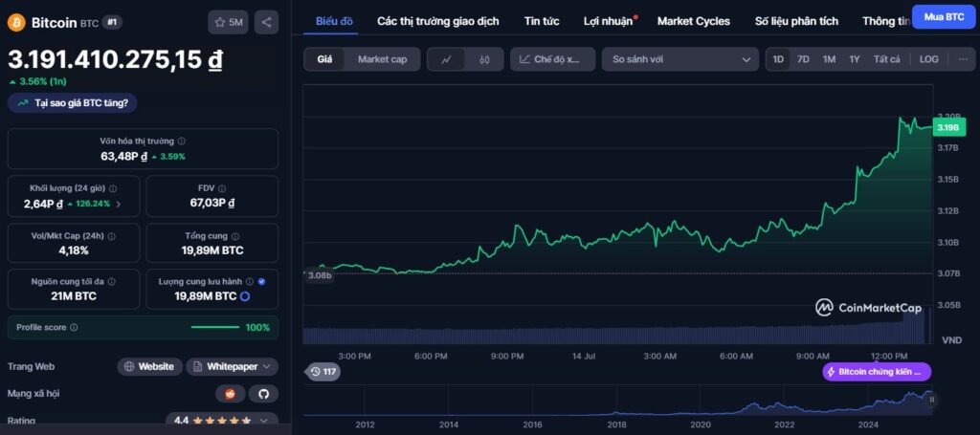Select the line chart icon

446,59
